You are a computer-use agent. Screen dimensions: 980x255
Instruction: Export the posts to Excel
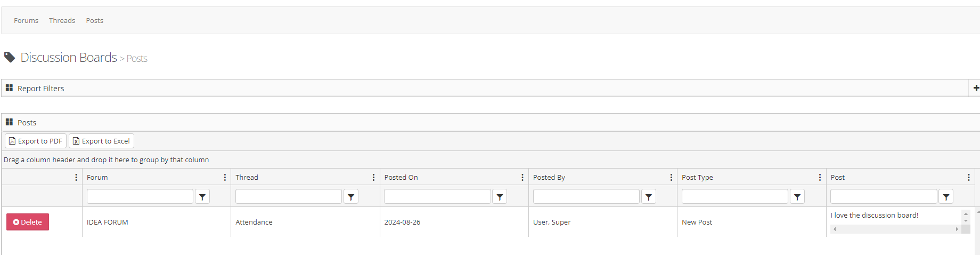tap(101, 141)
